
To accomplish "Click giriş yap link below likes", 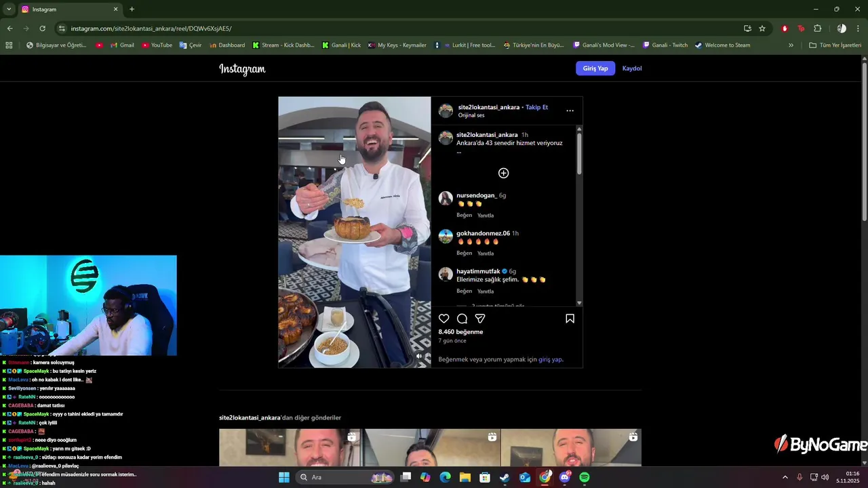I will point(550,359).
